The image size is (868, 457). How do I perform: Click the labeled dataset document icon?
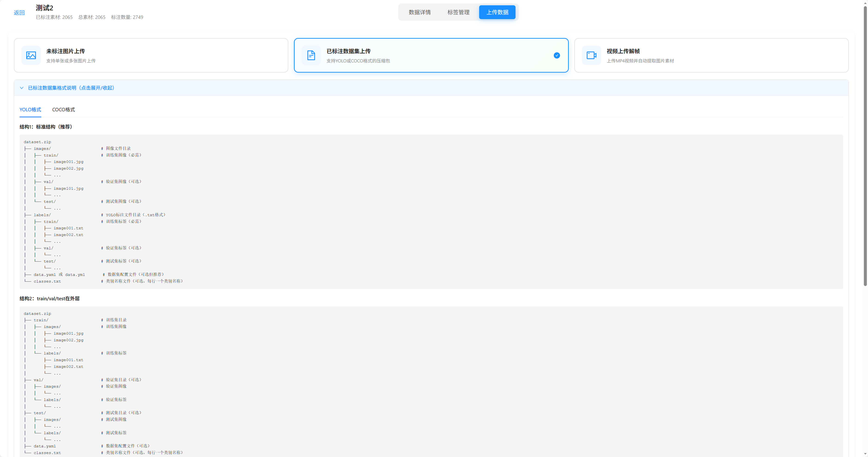[x=311, y=55]
